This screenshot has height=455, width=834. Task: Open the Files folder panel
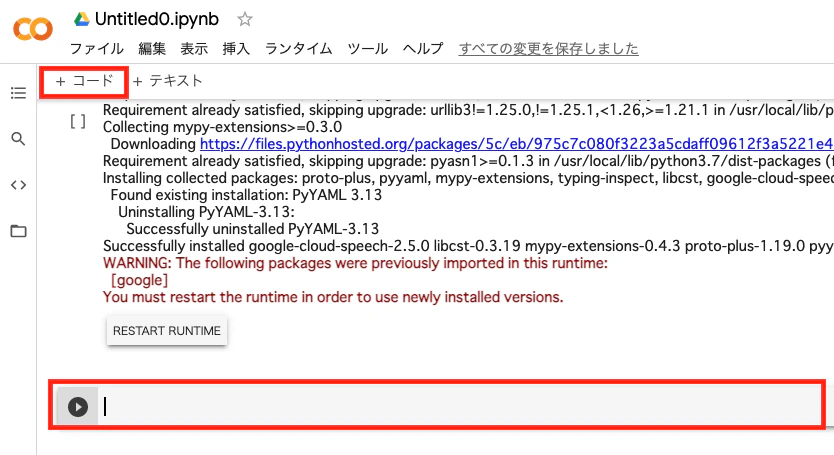point(18,231)
